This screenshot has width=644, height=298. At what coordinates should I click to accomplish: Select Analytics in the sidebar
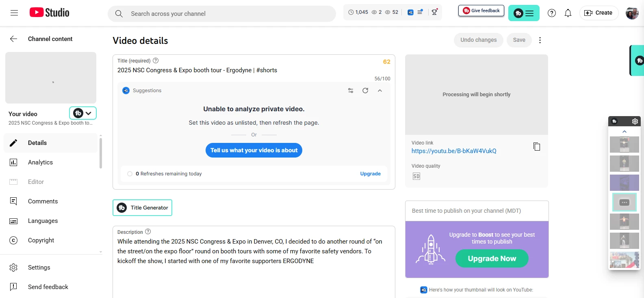click(x=51, y=162)
